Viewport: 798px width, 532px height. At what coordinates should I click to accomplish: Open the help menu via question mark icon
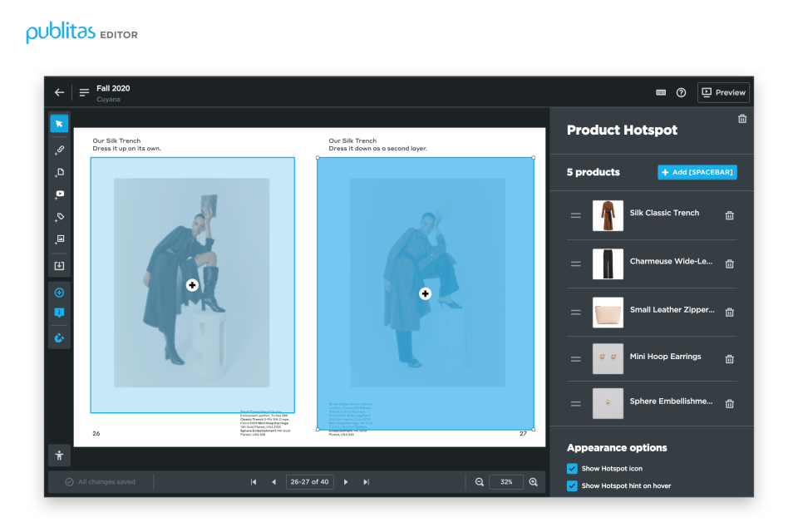click(x=681, y=92)
